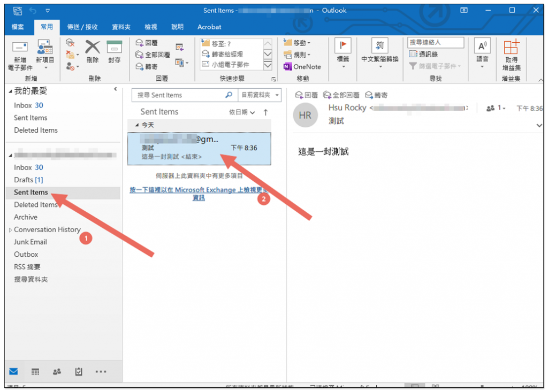Switch to Tasks view in navigation bar
The height and width of the screenshot is (392, 548).
pyautogui.click(x=79, y=371)
